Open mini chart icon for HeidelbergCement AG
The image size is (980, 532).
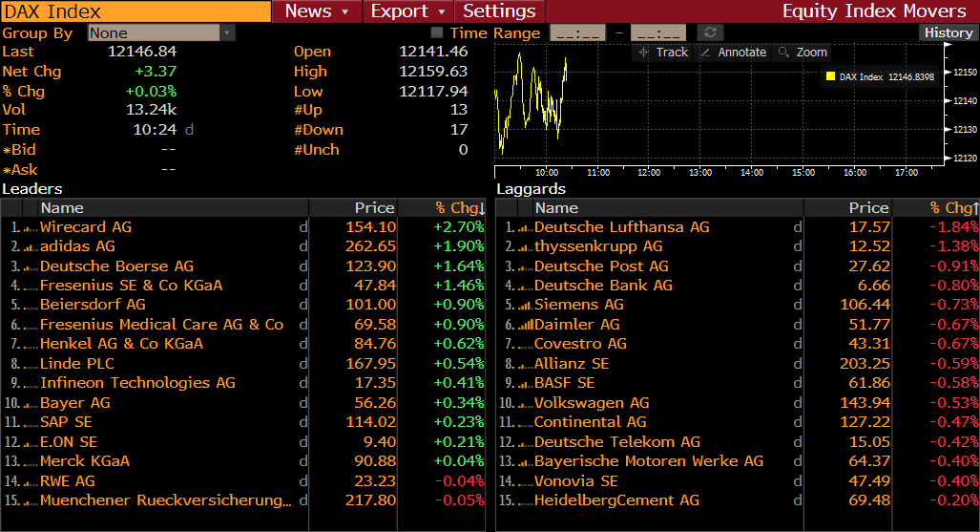click(526, 502)
